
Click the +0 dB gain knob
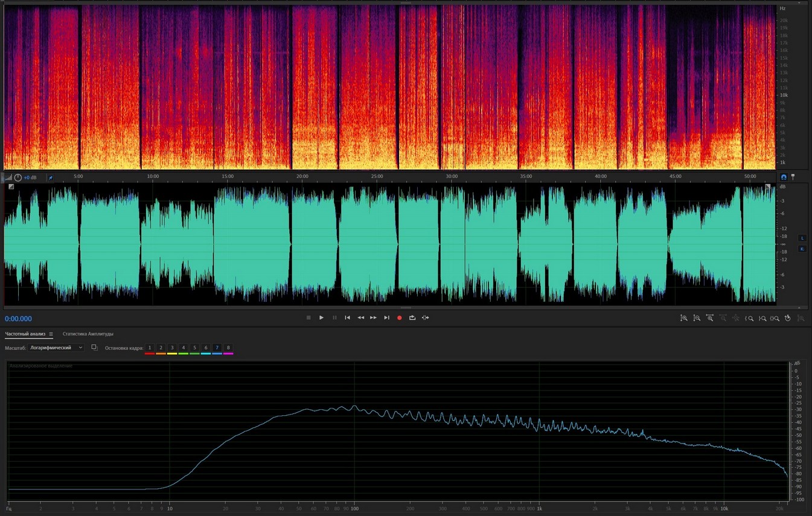tap(18, 177)
